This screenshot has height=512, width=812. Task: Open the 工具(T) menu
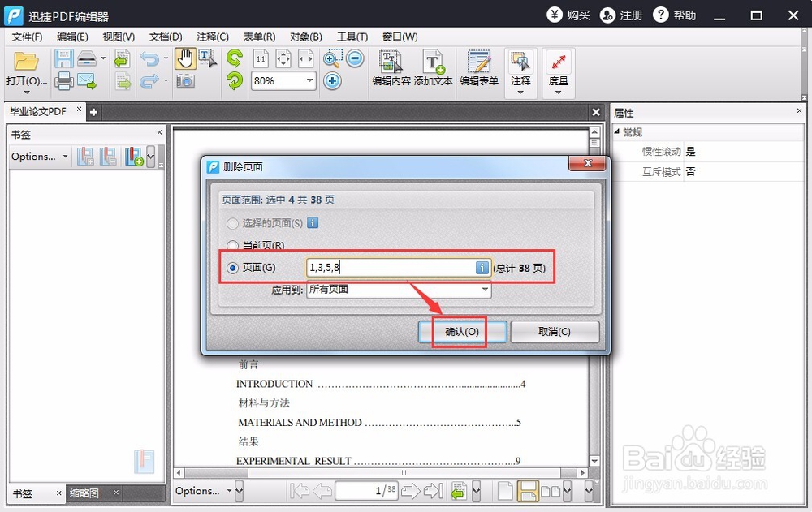click(352, 37)
